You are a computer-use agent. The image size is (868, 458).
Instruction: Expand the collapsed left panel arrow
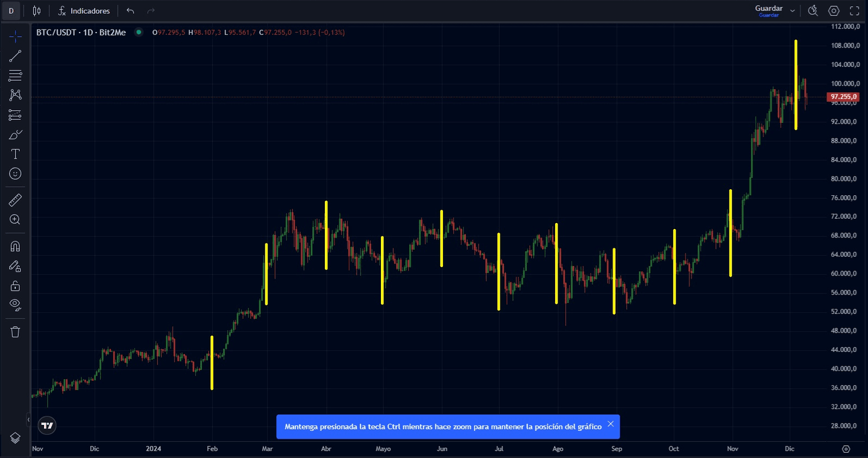28,419
